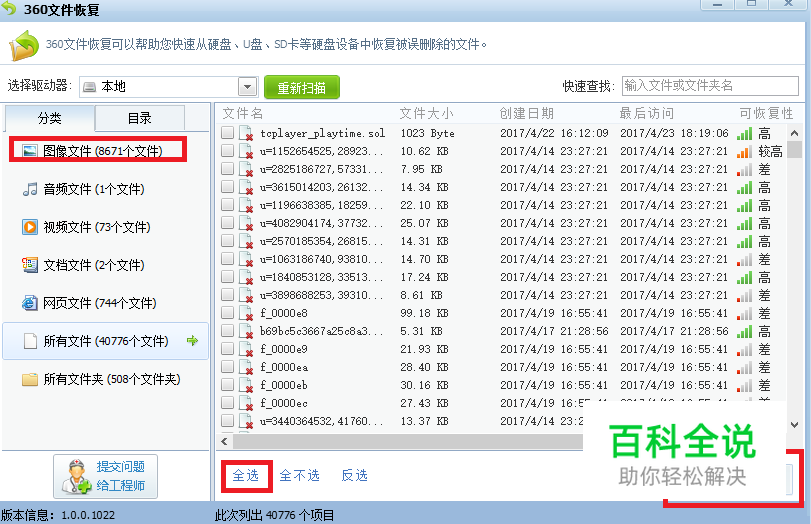Click the file icon of u=1063186740
811x524 pixels.
click(246, 260)
